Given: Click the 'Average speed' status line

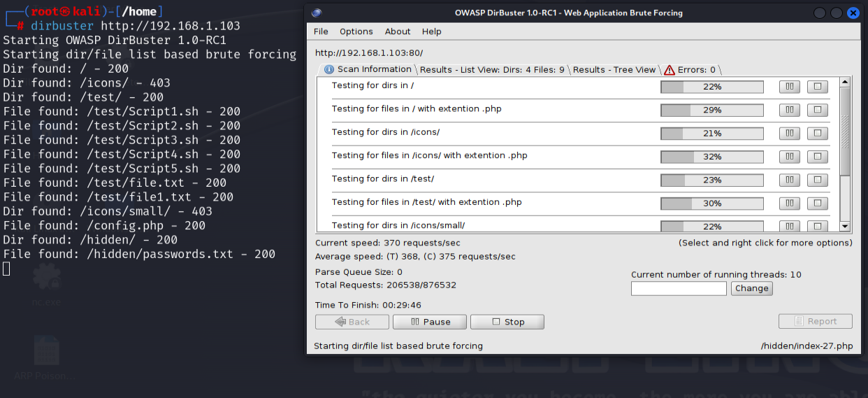Looking at the screenshot, I should tap(415, 257).
